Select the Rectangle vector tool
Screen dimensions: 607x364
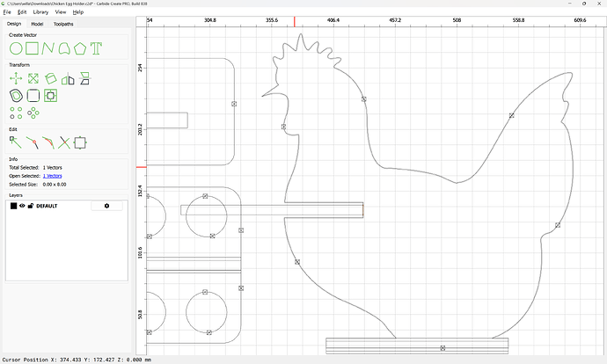(32, 47)
